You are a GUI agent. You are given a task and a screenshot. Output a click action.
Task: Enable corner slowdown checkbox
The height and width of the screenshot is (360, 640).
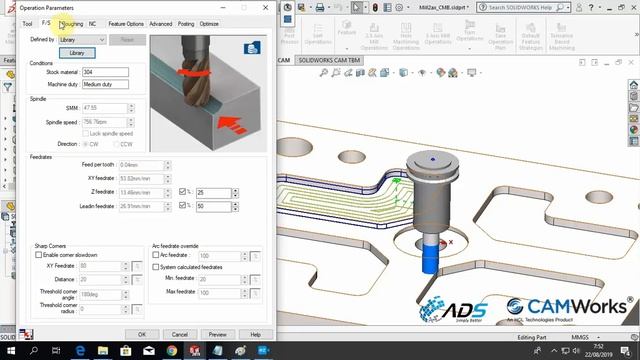pos(39,255)
